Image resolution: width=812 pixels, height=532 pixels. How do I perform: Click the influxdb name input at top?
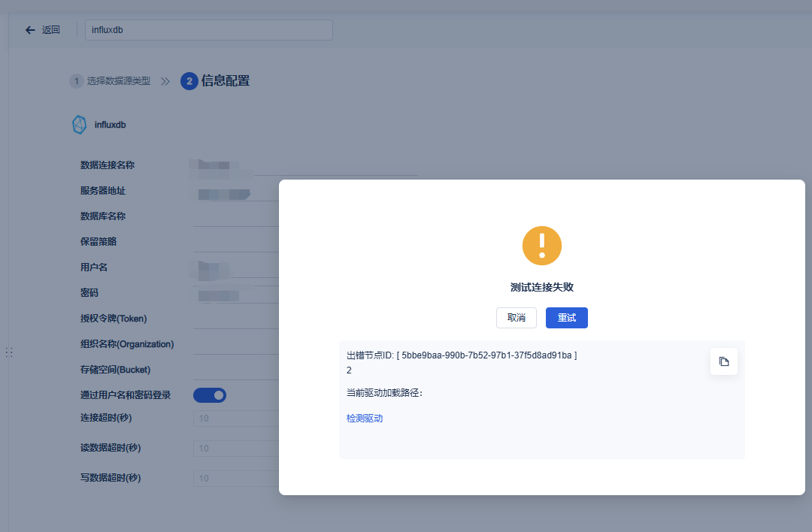(x=209, y=30)
